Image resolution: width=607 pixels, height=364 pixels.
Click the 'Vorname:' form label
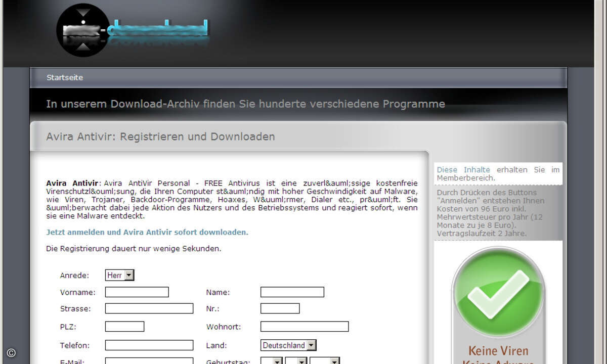point(78,292)
